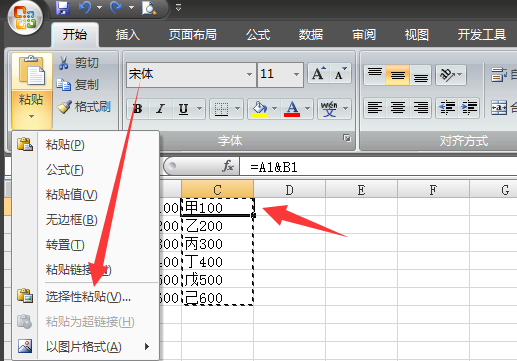Open print preview from quick access toolbar
517x361 pixels.
[149, 8]
